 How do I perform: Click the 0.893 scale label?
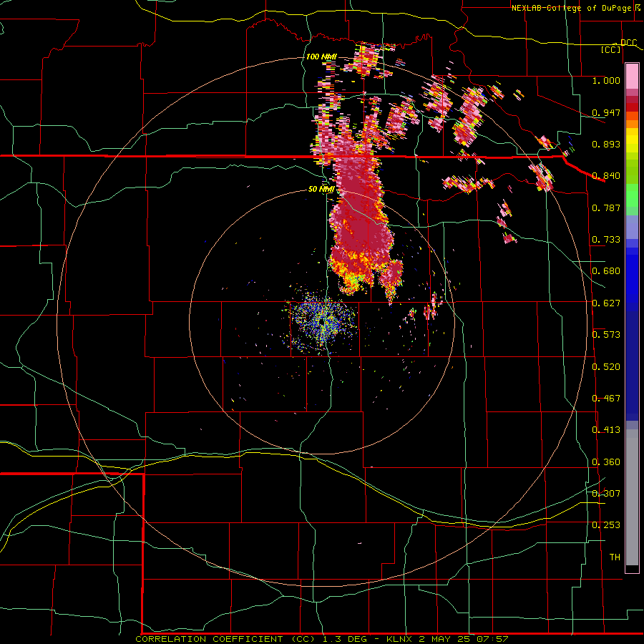pos(606,144)
